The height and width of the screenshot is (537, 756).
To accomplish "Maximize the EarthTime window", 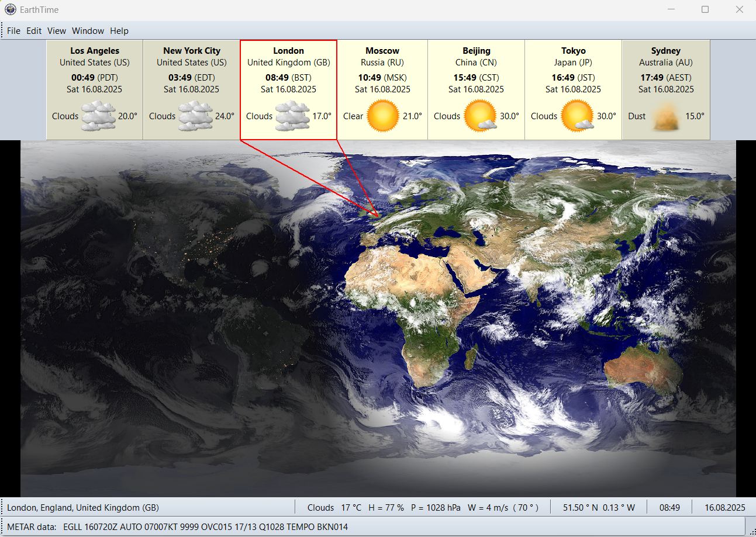I will coord(705,9).
